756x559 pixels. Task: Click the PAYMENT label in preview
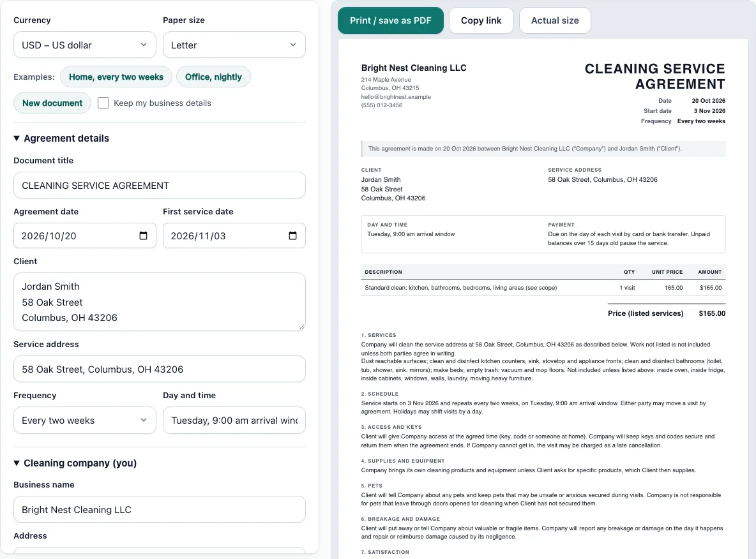561,225
